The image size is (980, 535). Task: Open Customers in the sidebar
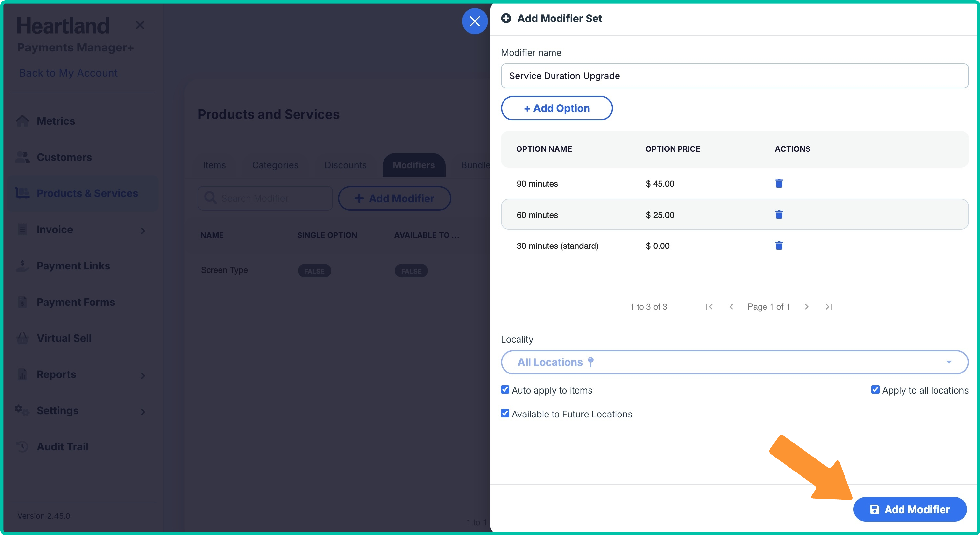[x=82, y=157]
